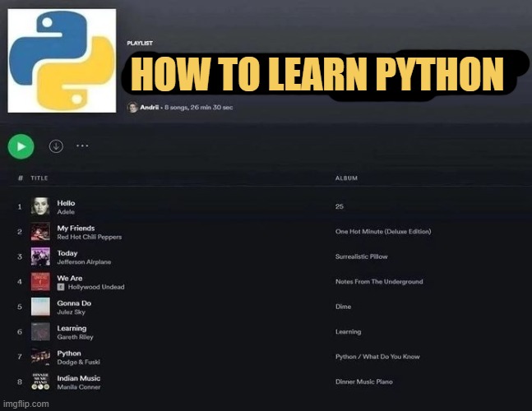Click the TITLE column header
This screenshot has width=532, height=411.
coord(39,178)
